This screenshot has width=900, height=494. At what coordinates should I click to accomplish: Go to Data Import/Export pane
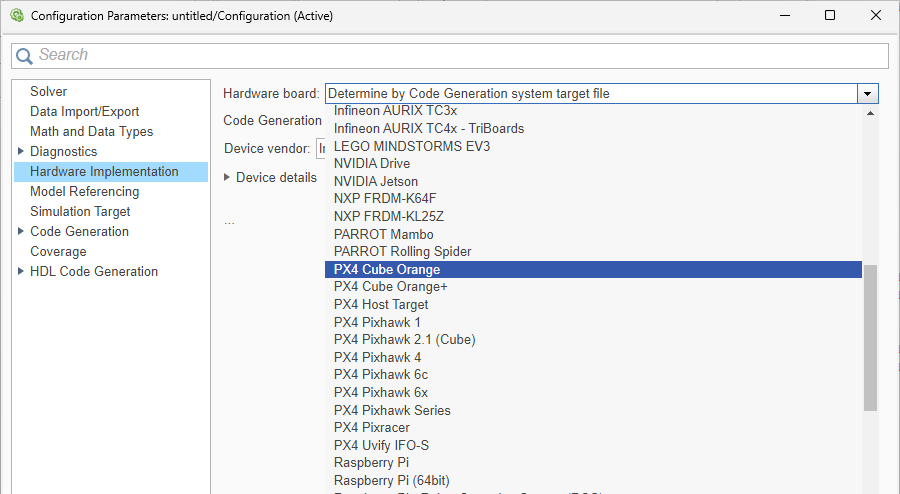pyautogui.click(x=84, y=111)
